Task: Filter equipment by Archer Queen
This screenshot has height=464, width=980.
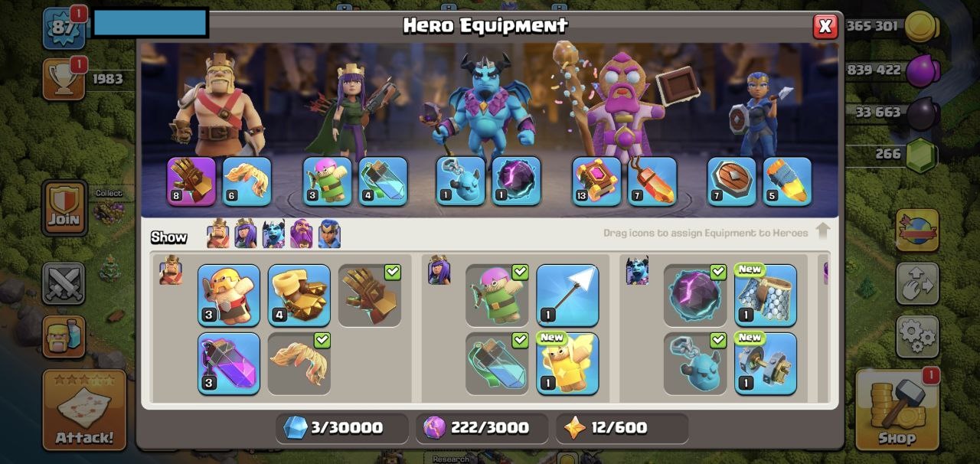Action: (246, 234)
